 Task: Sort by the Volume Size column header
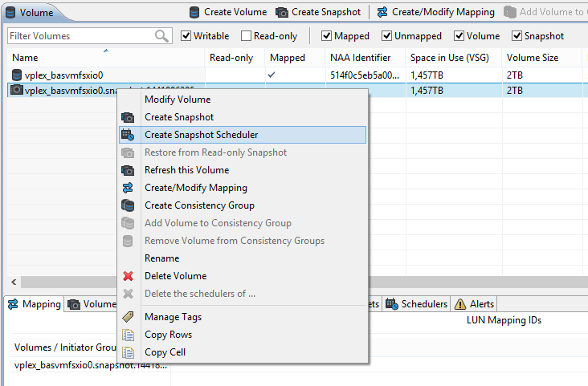533,58
